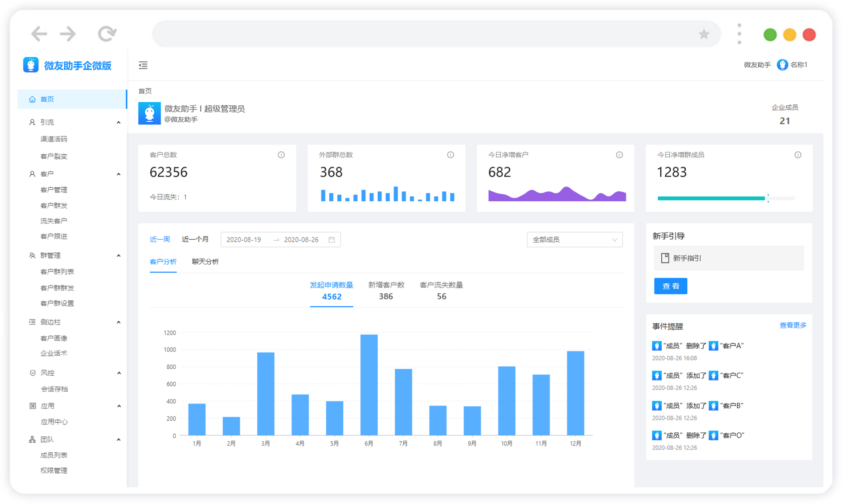Click avatar icon before 客户A in reminders
The width and height of the screenshot is (843, 504).
713,346
